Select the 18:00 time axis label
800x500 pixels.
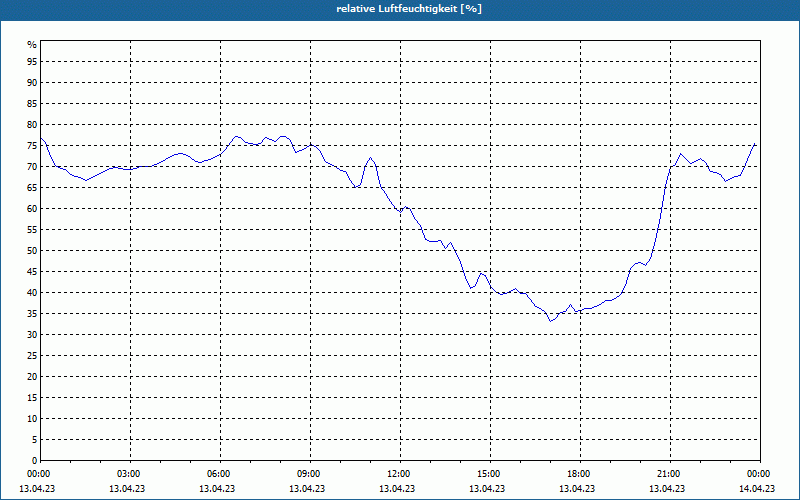pyautogui.click(x=580, y=474)
